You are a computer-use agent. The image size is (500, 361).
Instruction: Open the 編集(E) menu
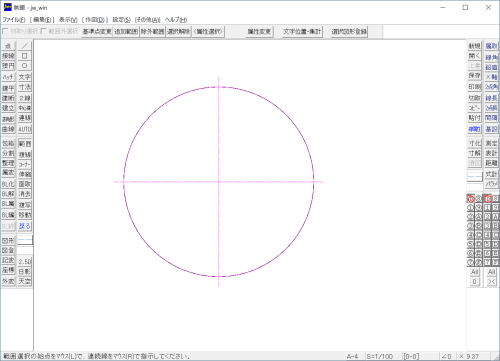tap(42, 20)
